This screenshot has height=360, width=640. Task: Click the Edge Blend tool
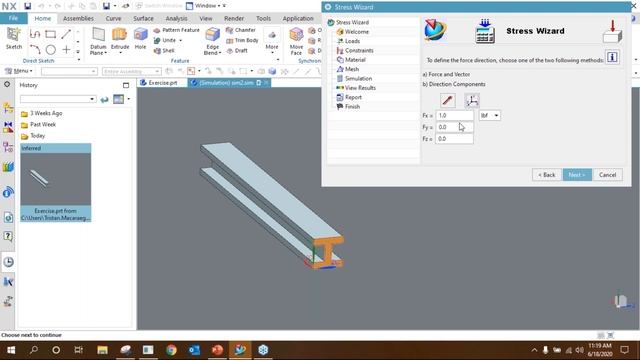(x=212, y=41)
